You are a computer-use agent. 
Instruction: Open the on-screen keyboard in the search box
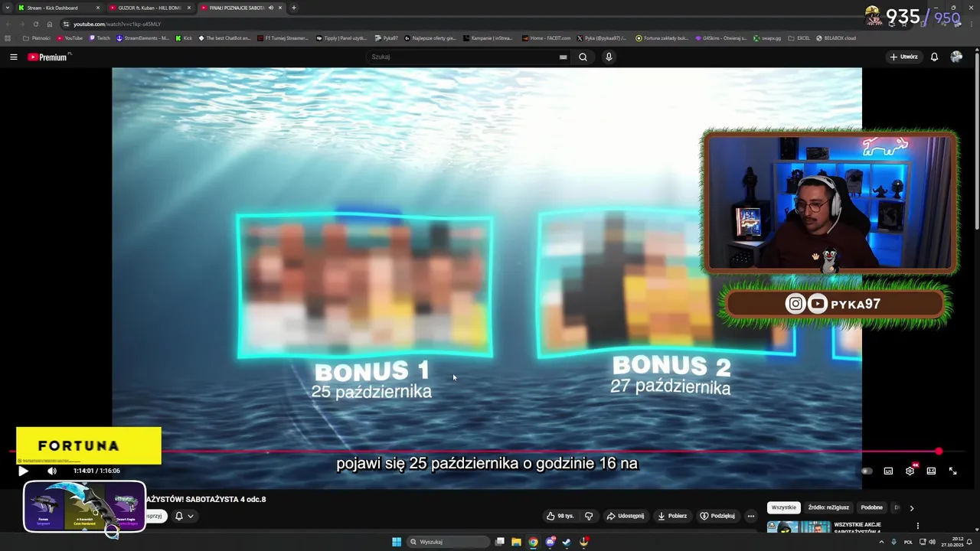click(x=563, y=57)
